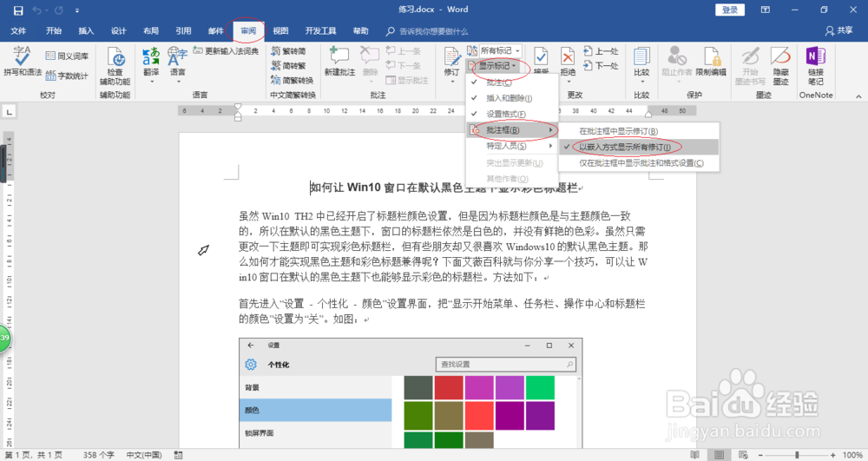Switch to the 视图 tab
The image size is (868, 461).
pos(280,31)
